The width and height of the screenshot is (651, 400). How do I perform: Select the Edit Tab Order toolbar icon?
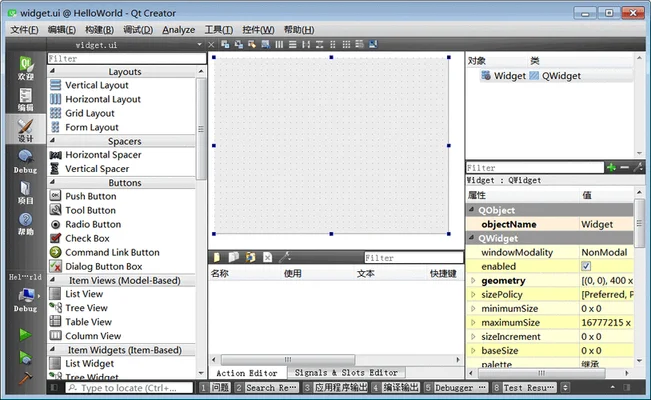click(x=265, y=44)
